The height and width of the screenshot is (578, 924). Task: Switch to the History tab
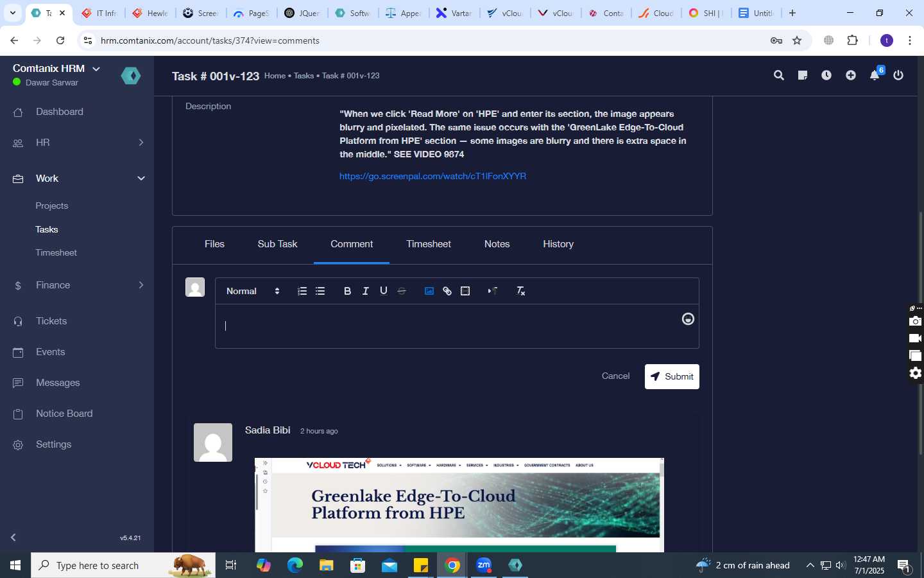click(558, 244)
